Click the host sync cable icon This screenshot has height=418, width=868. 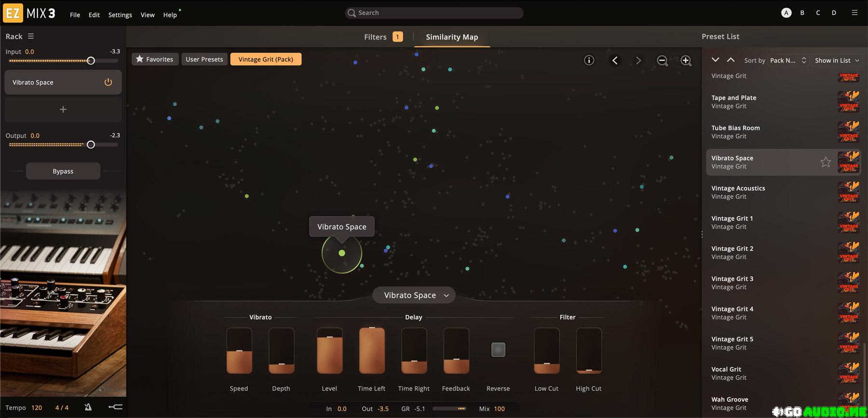[x=115, y=407]
